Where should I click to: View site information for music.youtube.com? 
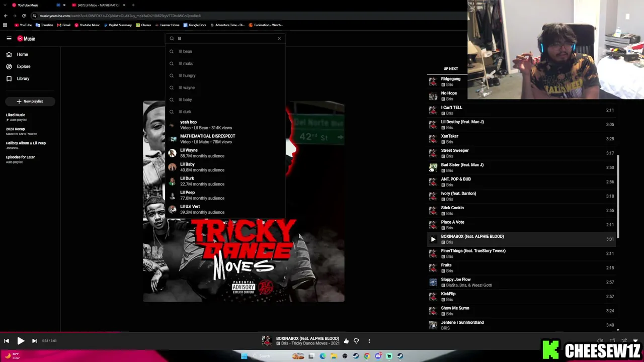(34, 16)
